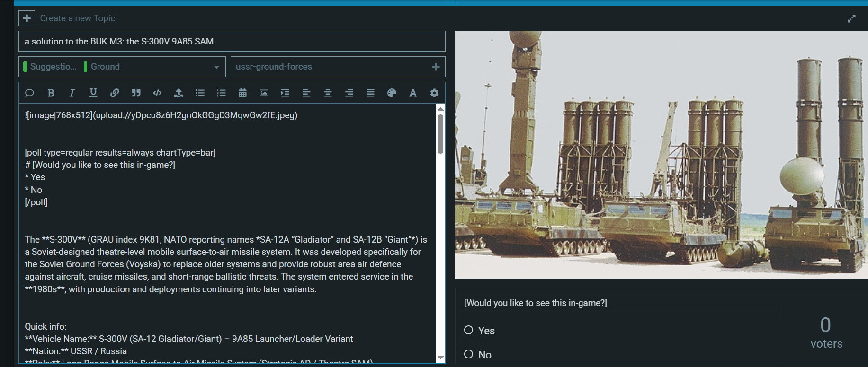Insert a bulleted list
Image resolution: width=868 pixels, height=367 pixels.
[200, 93]
